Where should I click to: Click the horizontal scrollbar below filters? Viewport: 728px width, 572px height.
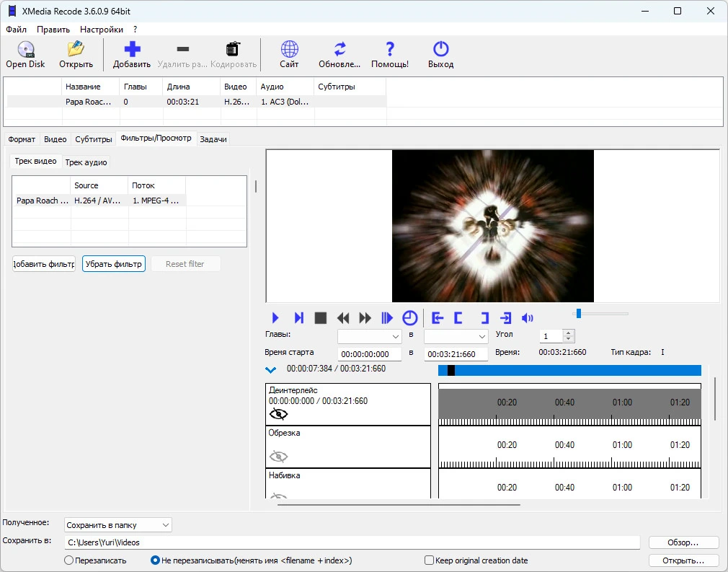399,504
